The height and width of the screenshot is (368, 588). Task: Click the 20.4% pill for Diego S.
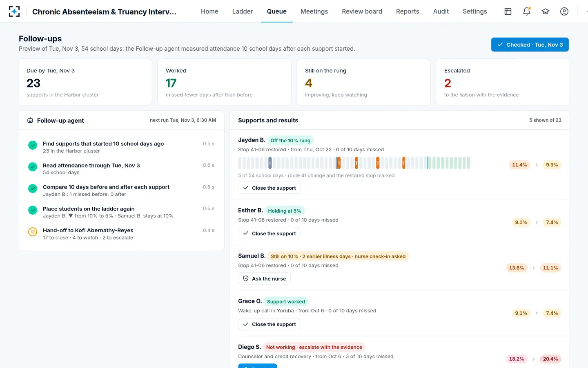pyautogui.click(x=550, y=359)
